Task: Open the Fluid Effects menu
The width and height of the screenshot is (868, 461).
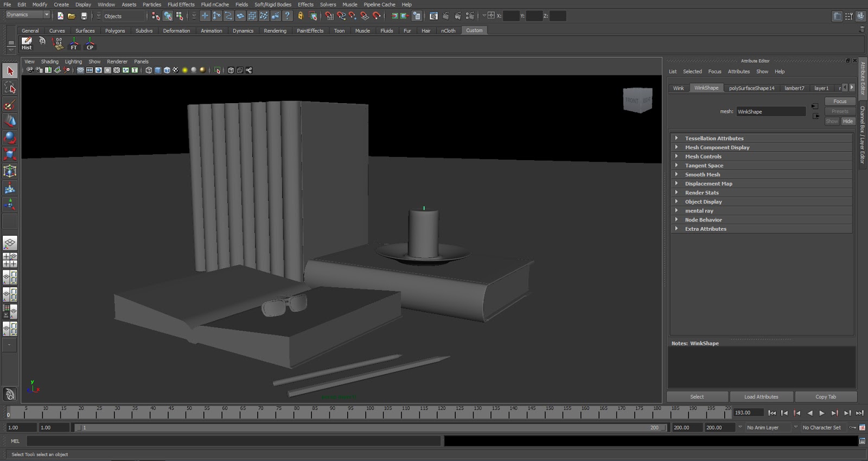Action: point(181,4)
